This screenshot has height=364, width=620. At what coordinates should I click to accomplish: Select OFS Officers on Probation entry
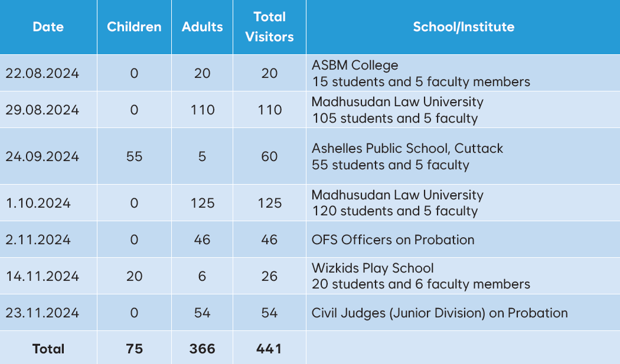393,240
